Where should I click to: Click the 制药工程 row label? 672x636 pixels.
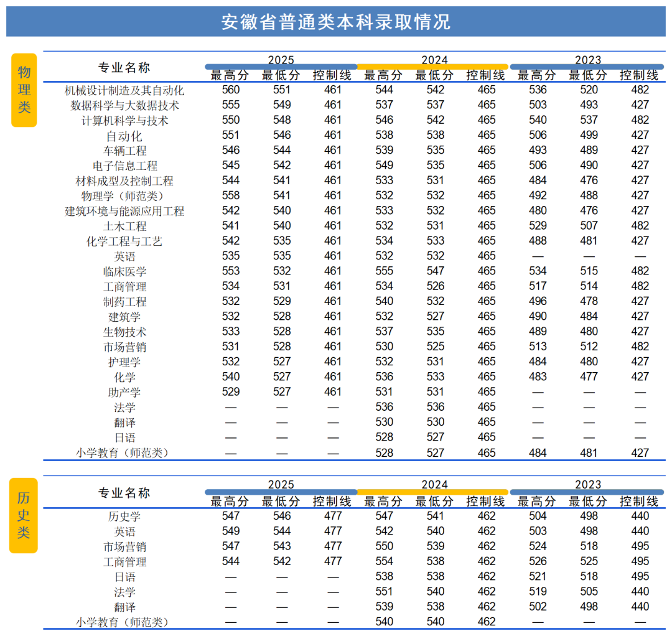(124, 302)
